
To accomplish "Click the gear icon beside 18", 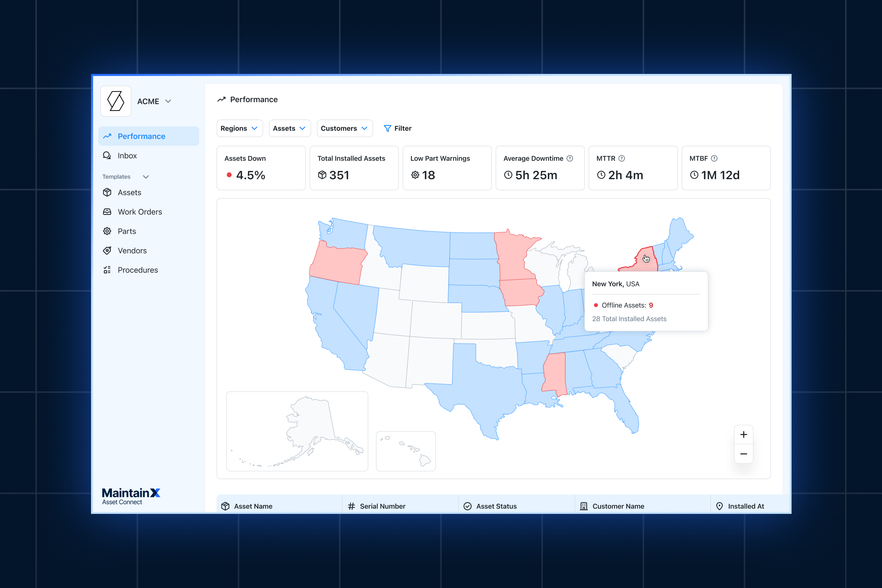I will (x=415, y=175).
